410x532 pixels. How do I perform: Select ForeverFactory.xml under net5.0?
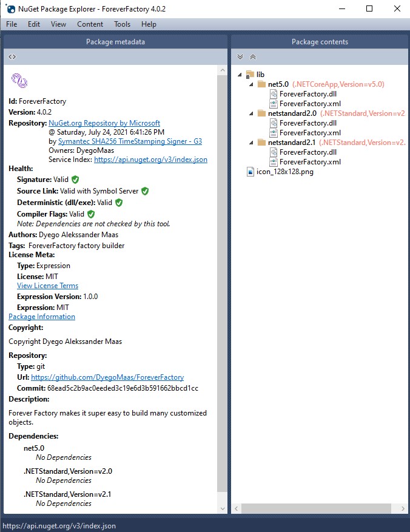pyautogui.click(x=310, y=104)
